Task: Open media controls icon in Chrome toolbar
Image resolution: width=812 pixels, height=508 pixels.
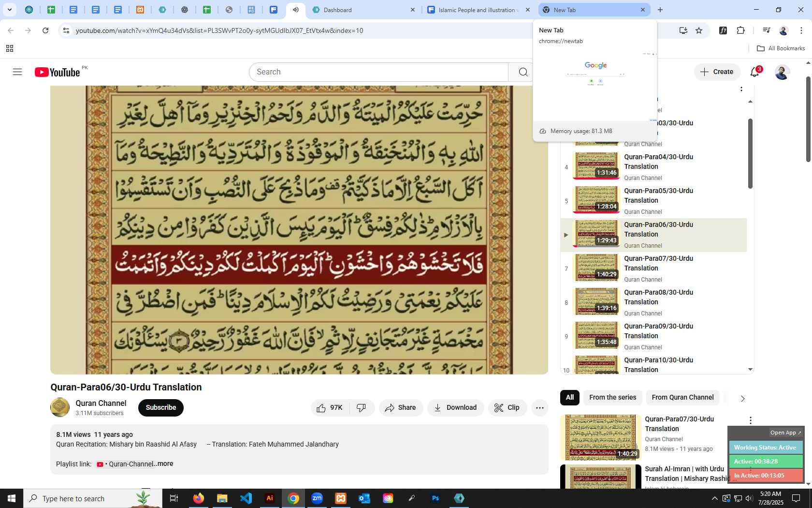Action: coord(767,30)
